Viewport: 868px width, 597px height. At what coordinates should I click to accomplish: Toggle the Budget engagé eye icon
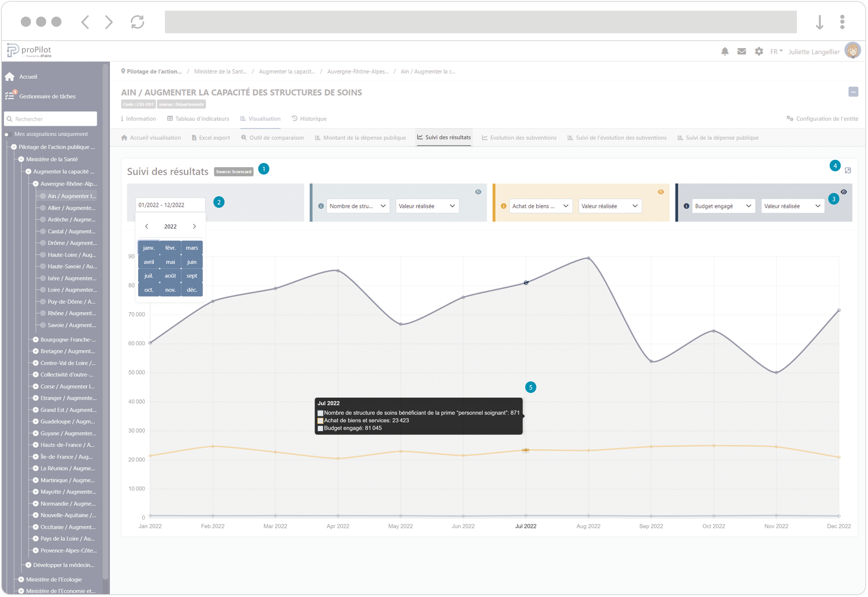click(x=844, y=192)
